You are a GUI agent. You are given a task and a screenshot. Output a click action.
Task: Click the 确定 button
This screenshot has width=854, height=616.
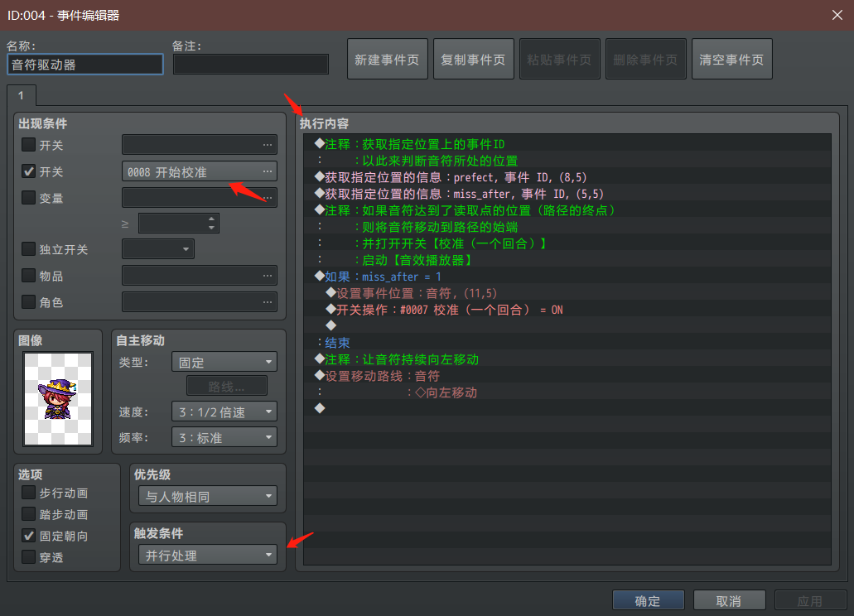pos(648,601)
